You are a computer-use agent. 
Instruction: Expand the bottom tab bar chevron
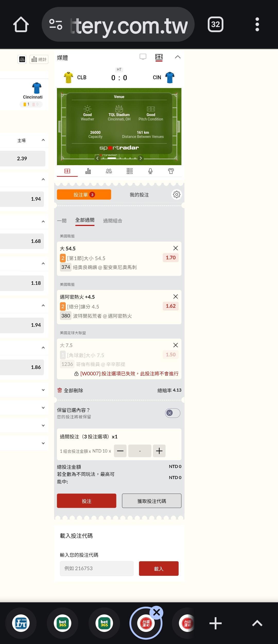click(257, 623)
